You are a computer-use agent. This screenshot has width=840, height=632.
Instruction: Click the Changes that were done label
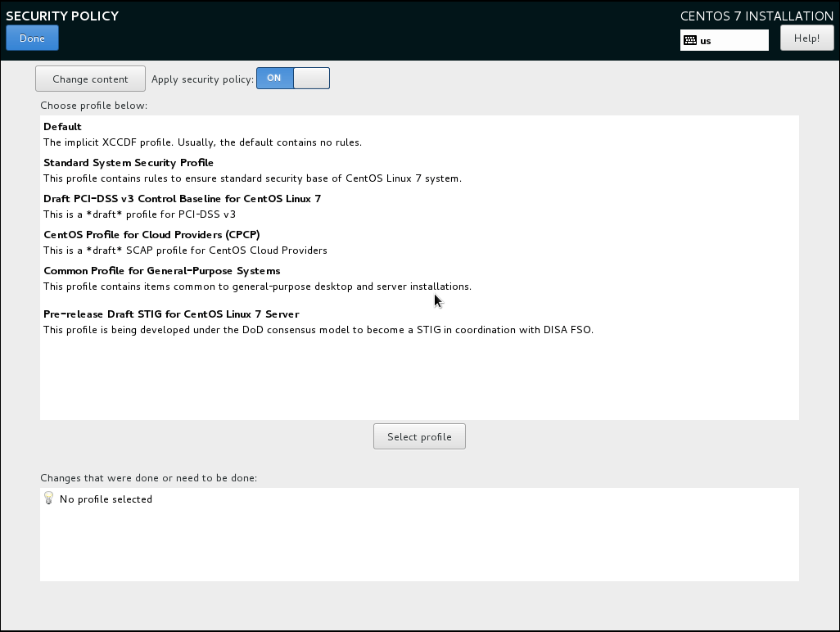pyautogui.click(x=149, y=478)
